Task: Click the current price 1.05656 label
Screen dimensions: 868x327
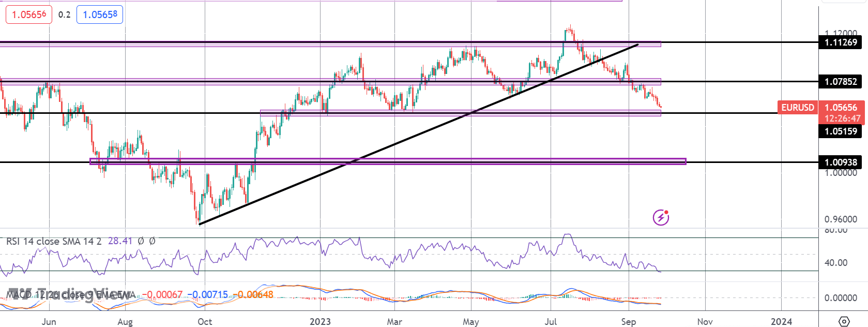Action: [841, 107]
